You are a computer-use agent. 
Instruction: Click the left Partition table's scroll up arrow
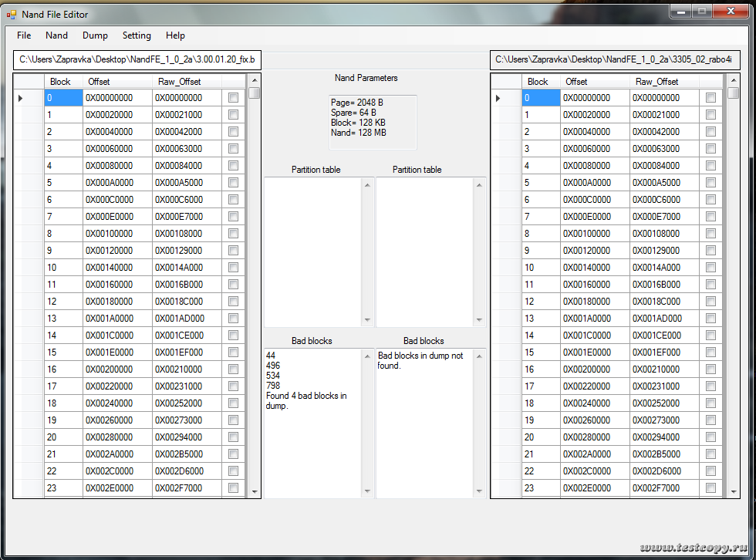367,185
